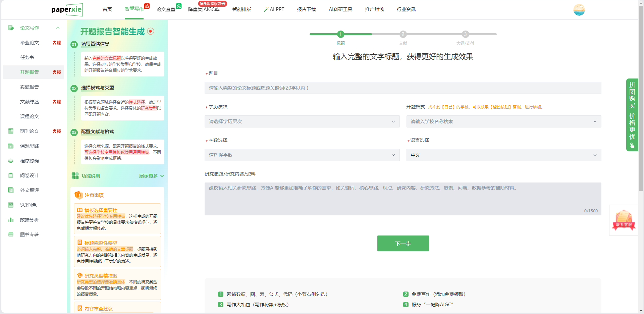The width and height of the screenshot is (644, 314).
Task: Click the 联系客服 customer service icon
Action: click(624, 220)
